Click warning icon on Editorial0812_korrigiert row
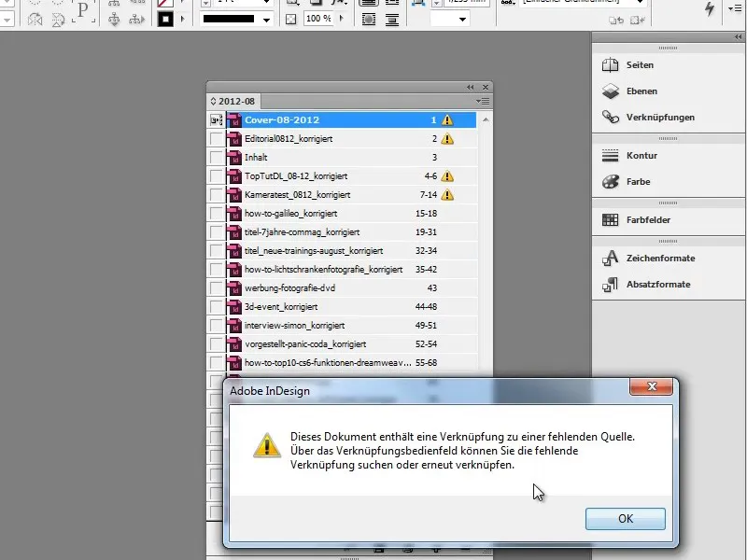The image size is (747, 560). (447, 138)
